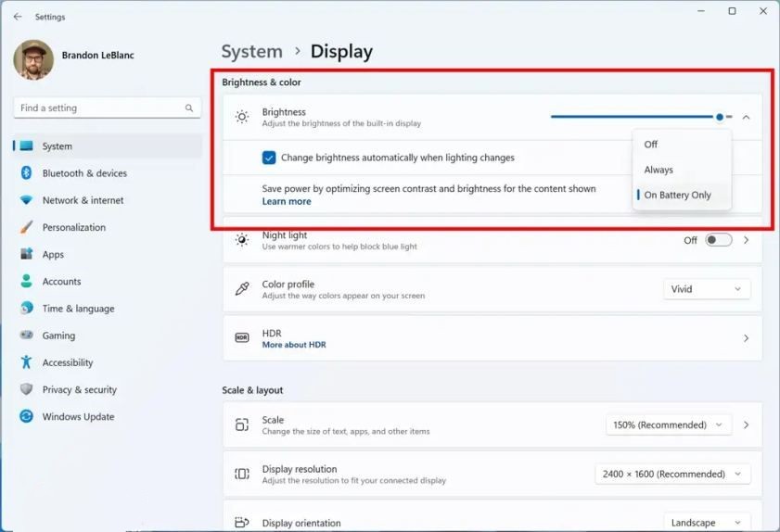Viewport: 780px width, 532px height.
Task: Click the back arrow in Settings header
Action: pyautogui.click(x=18, y=17)
